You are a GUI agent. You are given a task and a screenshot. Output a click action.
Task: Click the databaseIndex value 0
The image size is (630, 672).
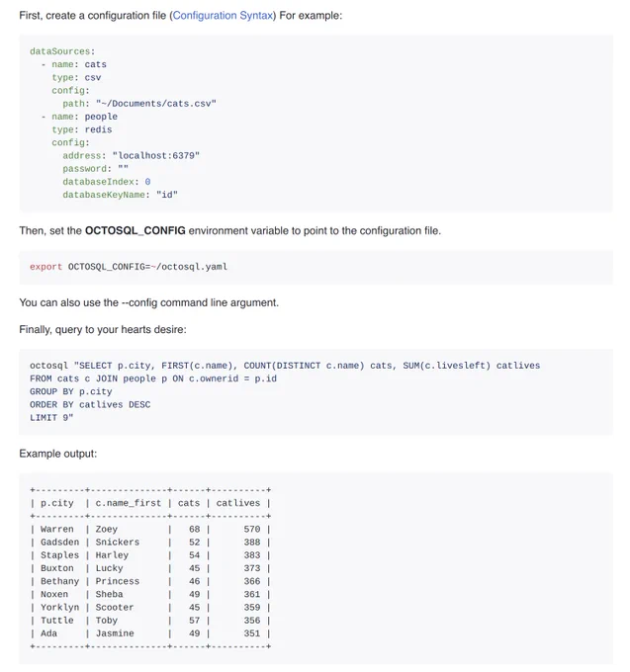[x=147, y=182]
